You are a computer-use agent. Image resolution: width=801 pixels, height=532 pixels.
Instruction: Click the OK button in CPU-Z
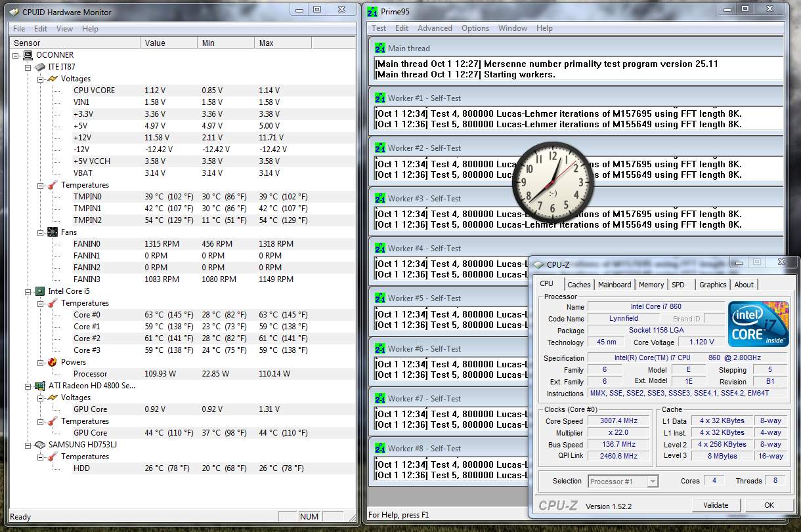pyautogui.click(x=769, y=505)
